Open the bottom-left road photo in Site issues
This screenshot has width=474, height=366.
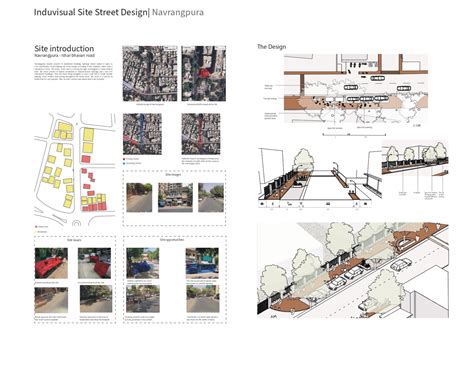(x=51, y=300)
